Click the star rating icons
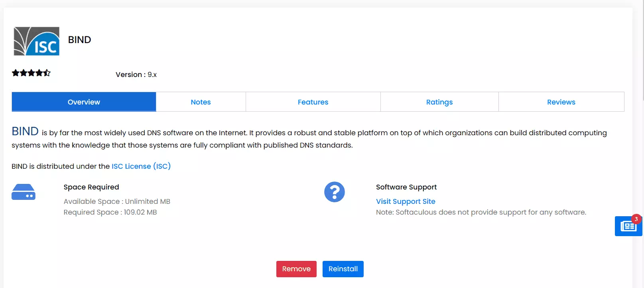Image resolution: width=644 pixels, height=288 pixels. pos(31,73)
